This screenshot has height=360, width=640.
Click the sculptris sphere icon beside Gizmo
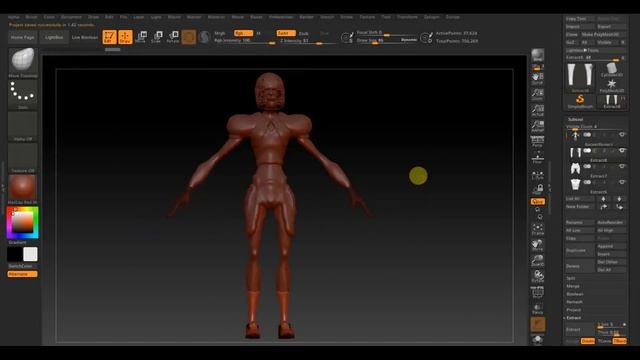pyautogui.click(x=204, y=37)
